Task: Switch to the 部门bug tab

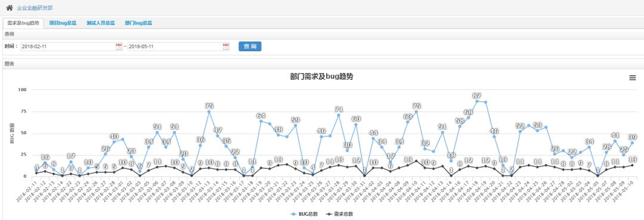Action: (x=139, y=23)
